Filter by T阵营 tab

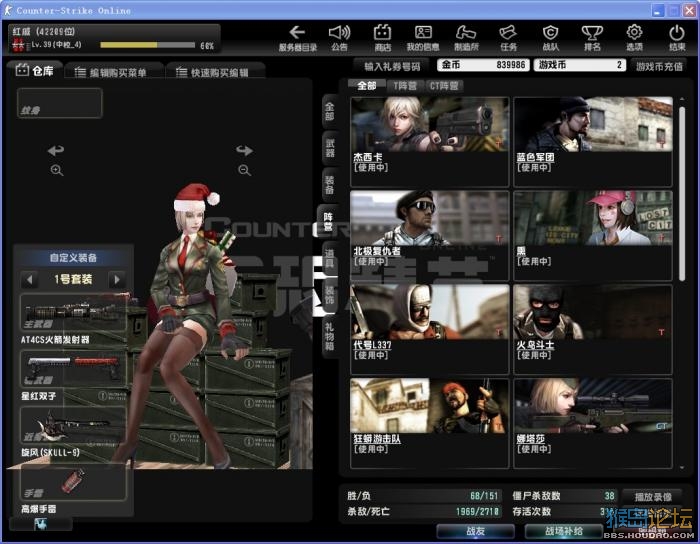click(405, 86)
